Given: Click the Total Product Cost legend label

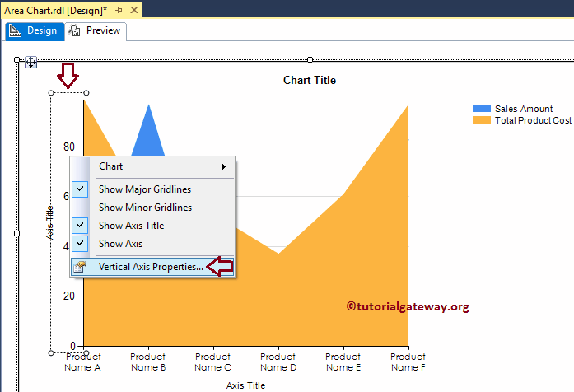Looking at the screenshot, I should [533, 120].
